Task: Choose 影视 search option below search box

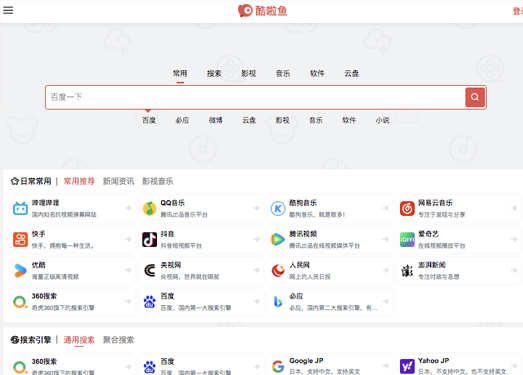Action: [x=282, y=120]
